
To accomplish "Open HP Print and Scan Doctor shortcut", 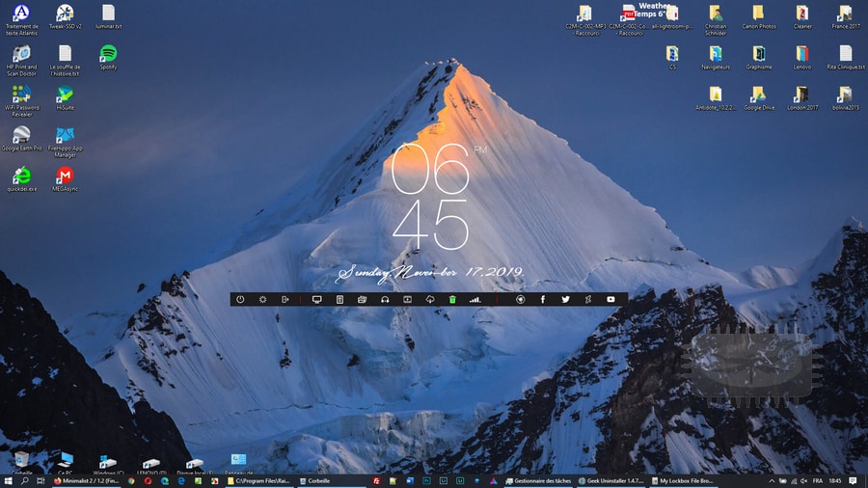I will click(21, 61).
